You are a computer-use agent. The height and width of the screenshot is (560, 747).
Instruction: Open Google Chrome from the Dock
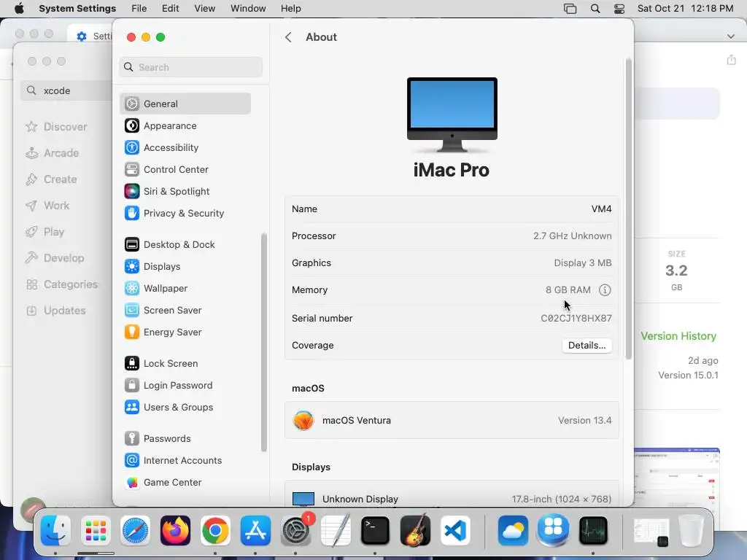(x=215, y=531)
